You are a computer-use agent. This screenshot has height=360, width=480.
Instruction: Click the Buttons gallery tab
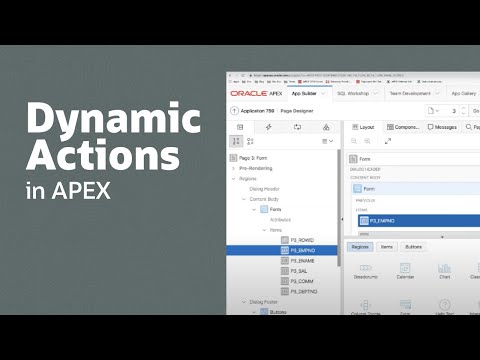tap(413, 247)
